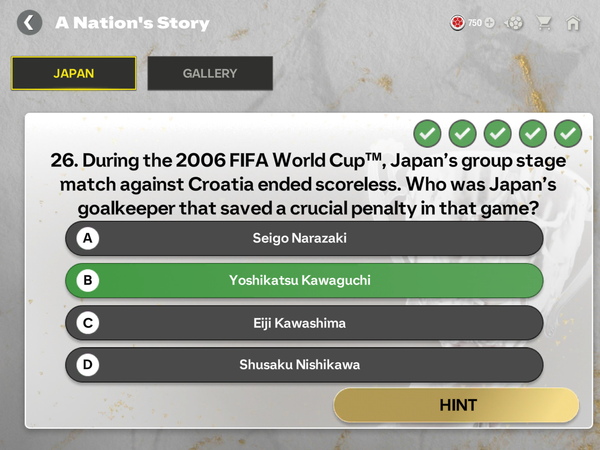
Task: Click the fourth green checkmark indicator
Action: click(x=533, y=132)
